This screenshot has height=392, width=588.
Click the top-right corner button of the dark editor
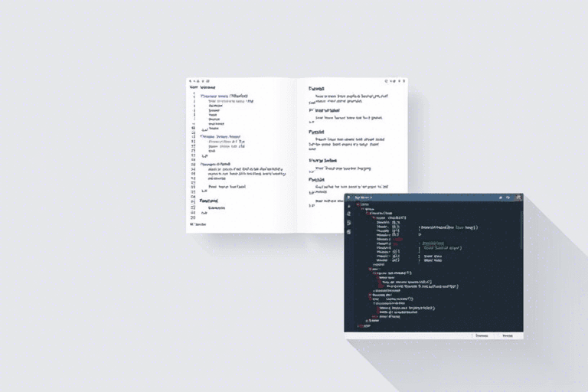[x=518, y=198]
